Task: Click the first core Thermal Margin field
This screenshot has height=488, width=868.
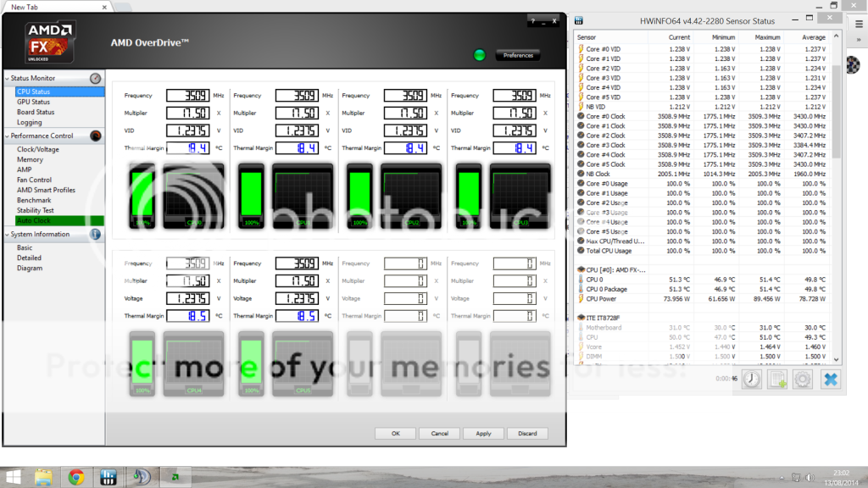Action: click(187, 148)
